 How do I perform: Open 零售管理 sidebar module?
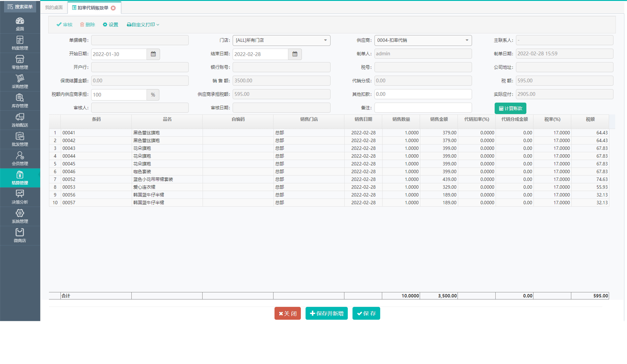(20, 62)
